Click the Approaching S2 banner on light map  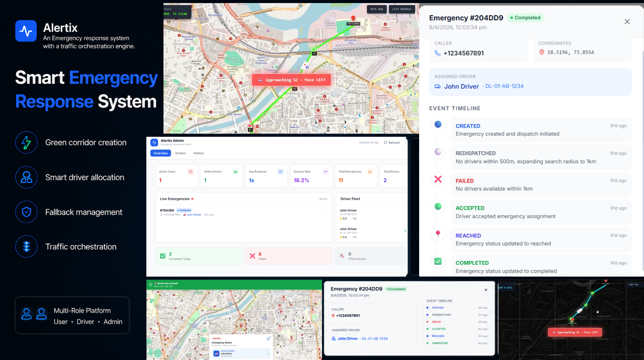click(x=291, y=80)
